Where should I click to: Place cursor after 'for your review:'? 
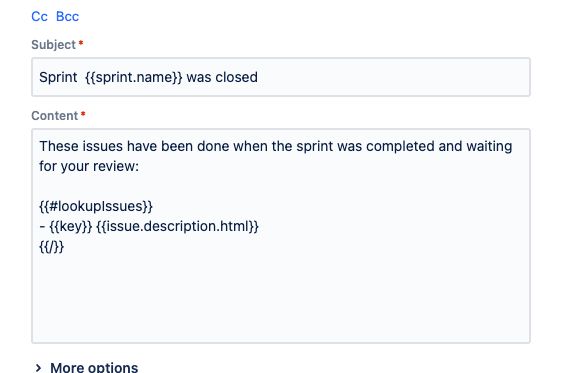[139, 166]
